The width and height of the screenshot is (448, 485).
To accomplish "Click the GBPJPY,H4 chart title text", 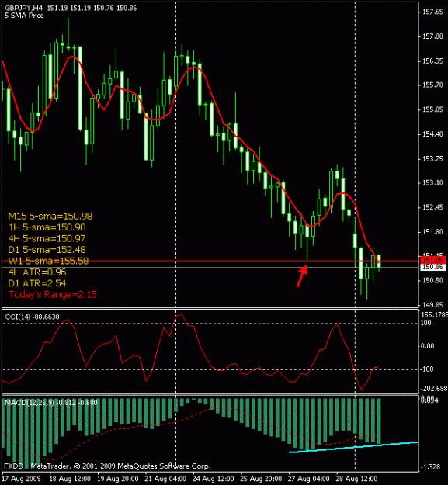I will 24,8.
